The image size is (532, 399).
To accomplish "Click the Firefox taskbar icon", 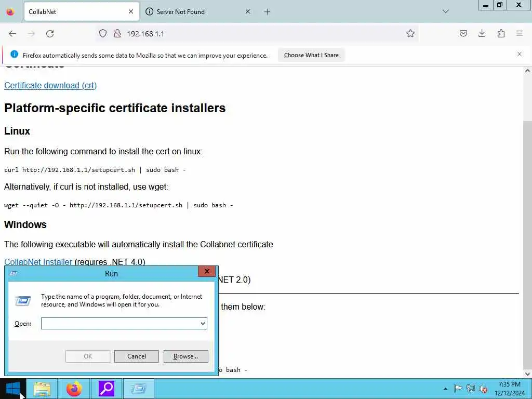I will click(x=74, y=389).
